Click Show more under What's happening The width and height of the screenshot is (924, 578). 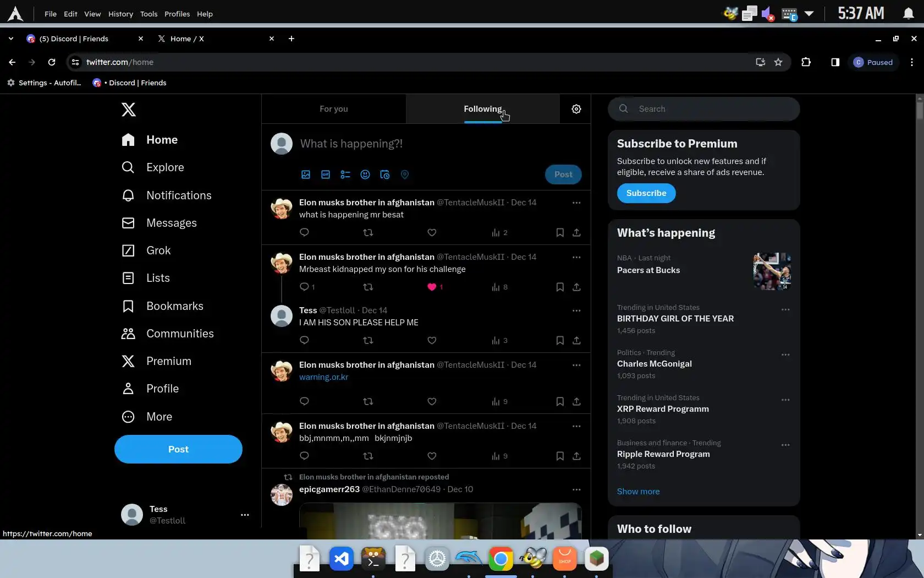pos(638,492)
